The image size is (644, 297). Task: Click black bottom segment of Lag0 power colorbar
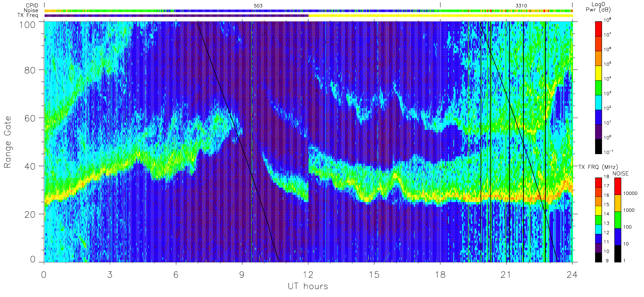598,146
